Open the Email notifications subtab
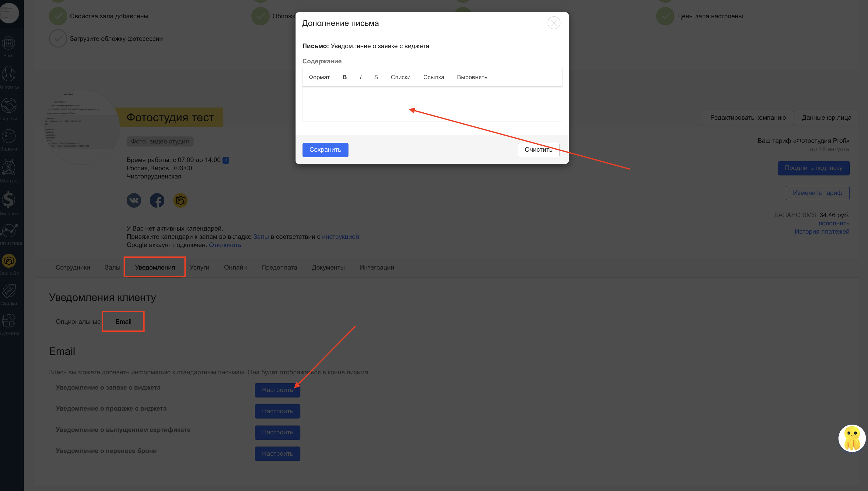The image size is (868, 491). (x=123, y=322)
